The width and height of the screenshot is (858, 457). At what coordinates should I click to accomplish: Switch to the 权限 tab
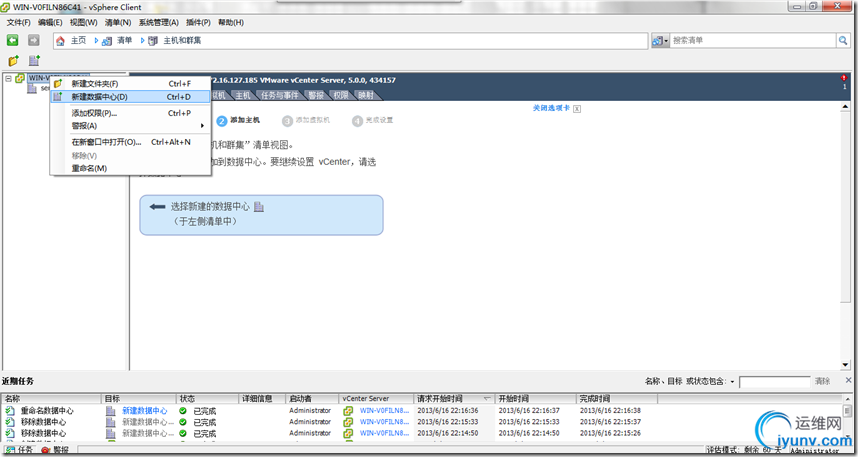[x=341, y=95]
